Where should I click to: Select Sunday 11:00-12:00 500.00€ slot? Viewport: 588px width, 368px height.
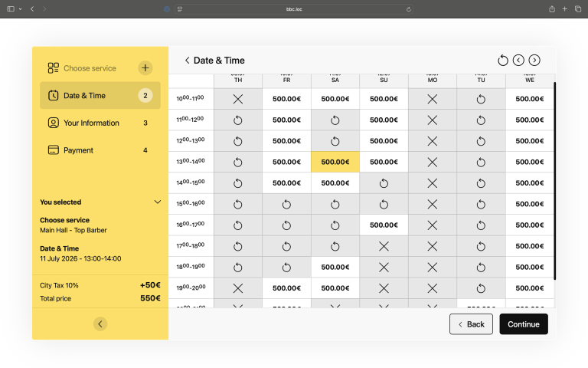(x=384, y=120)
